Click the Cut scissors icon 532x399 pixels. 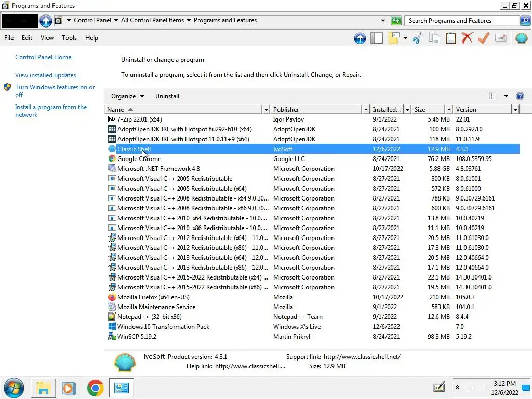point(418,38)
